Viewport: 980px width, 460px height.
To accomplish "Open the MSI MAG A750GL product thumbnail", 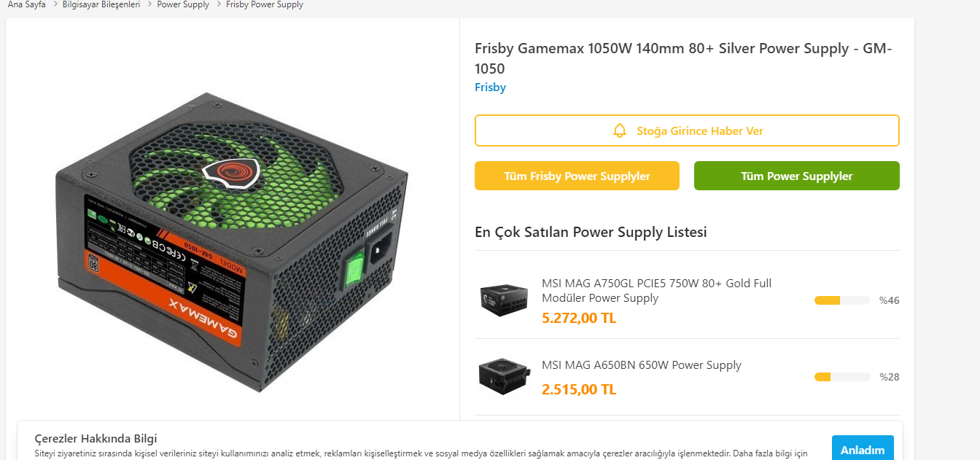I will 504,300.
